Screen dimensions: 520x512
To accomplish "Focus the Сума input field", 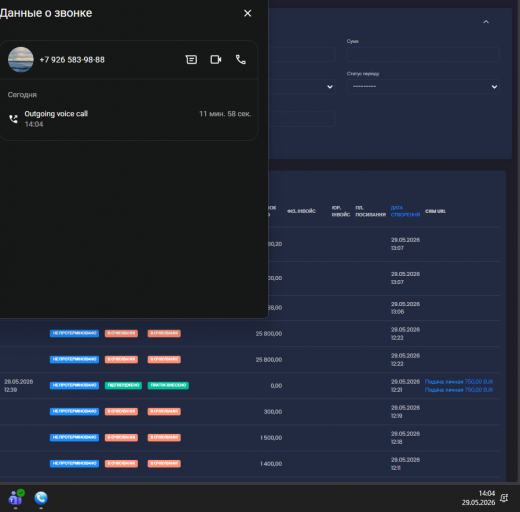I will pos(423,54).
